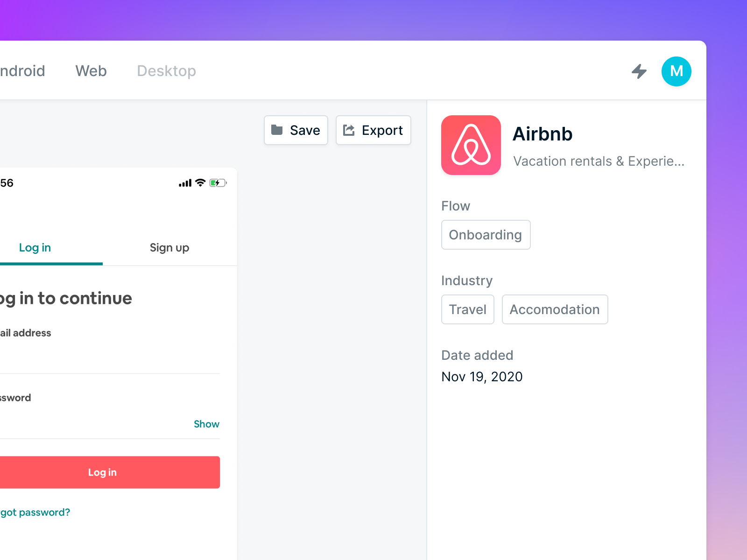This screenshot has width=747, height=560.
Task: Click the Wi-Fi icon in the phone status bar
Action: (x=200, y=182)
